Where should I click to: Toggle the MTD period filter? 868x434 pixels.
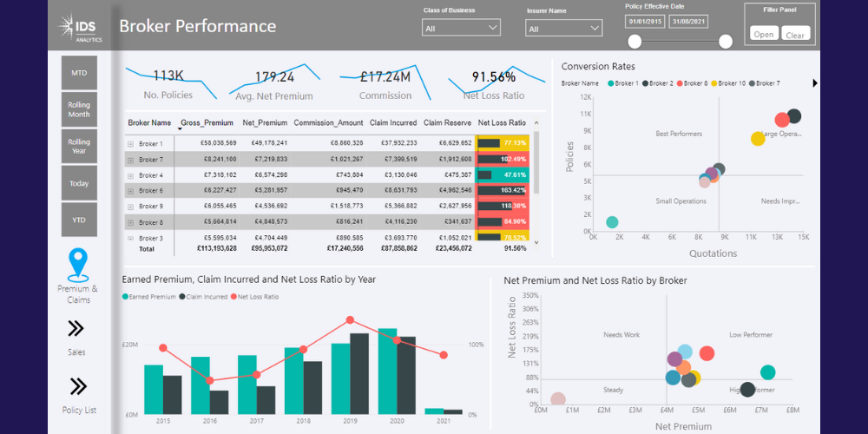tap(79, 73)
